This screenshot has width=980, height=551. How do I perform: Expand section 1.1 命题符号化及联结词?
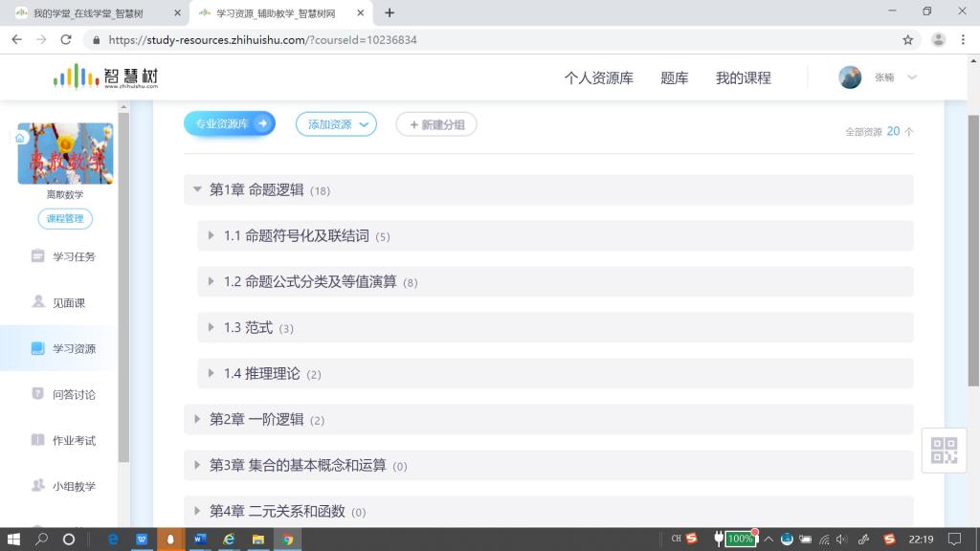tap(212, 235)
